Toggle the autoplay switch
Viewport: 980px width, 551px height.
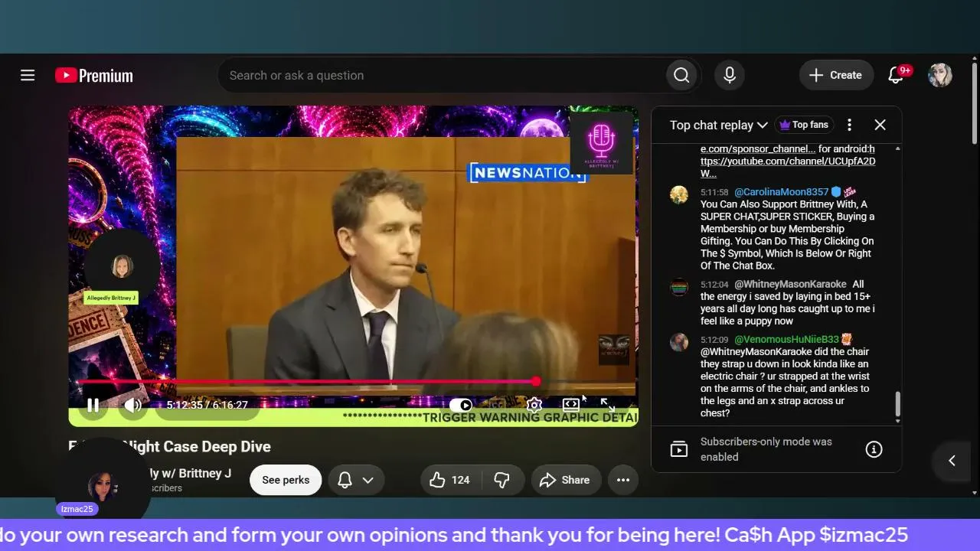pos(461,405)
